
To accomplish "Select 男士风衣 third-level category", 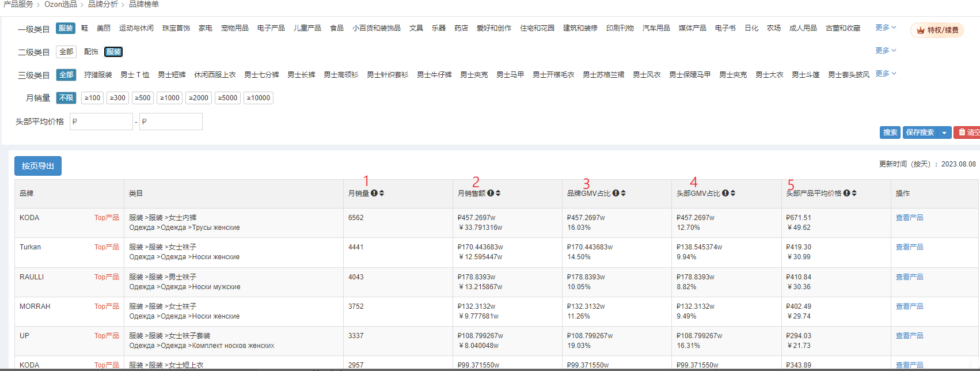I will tap(647, 75).
